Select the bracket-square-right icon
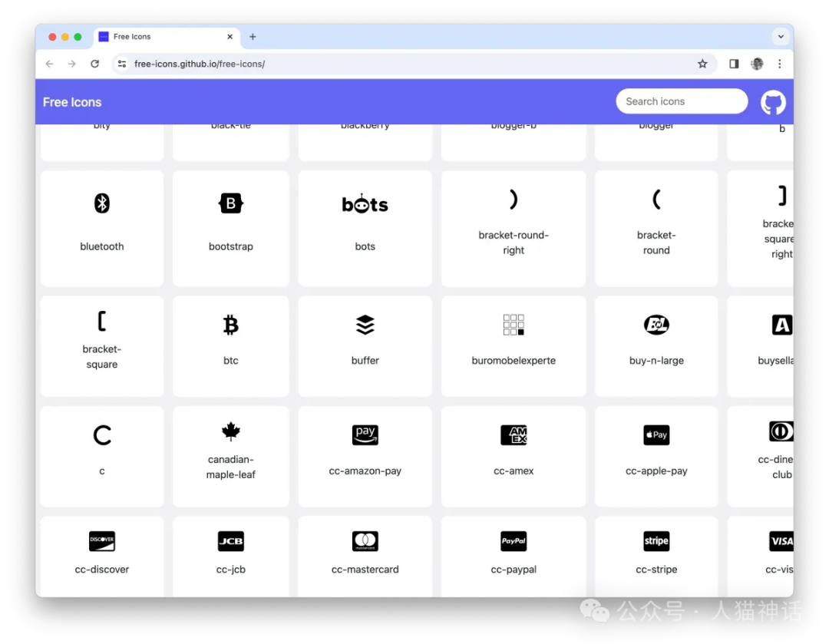Image resolution: width=829 pixels, height=644 pixels. click(782, 196)
